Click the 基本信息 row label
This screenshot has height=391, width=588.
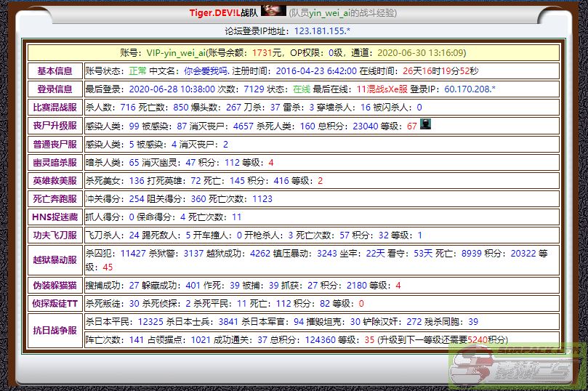[55, 71]
